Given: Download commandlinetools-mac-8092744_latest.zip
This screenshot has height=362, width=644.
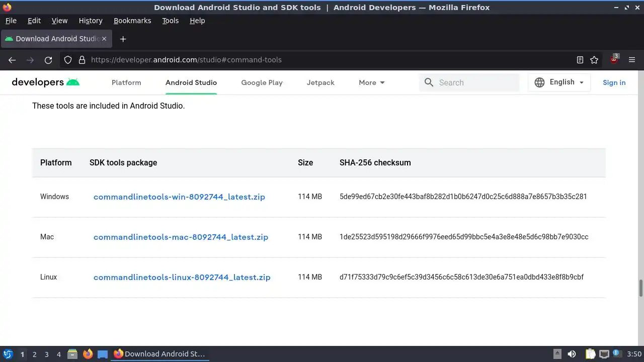Looking at the screenshot, I should [181, 237].
